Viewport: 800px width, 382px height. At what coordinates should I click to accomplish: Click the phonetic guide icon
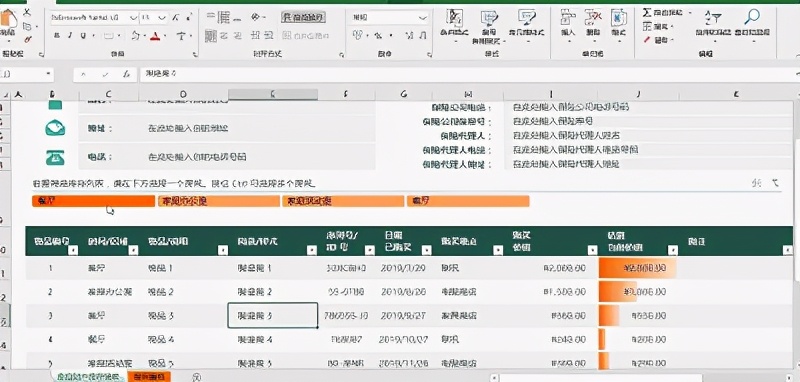click(181, 36)
